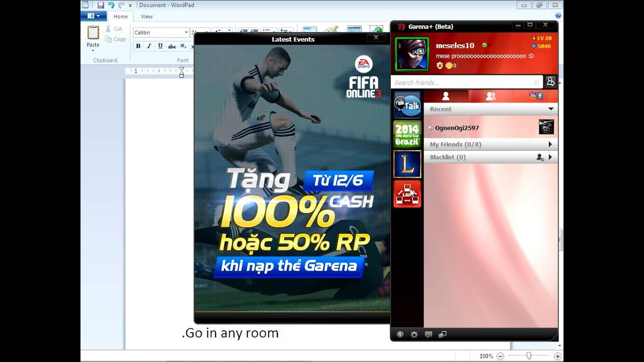Viewport: 644px width, 362px height.
Task: Save the WordPad document
Action: click(x=101, y=5)
